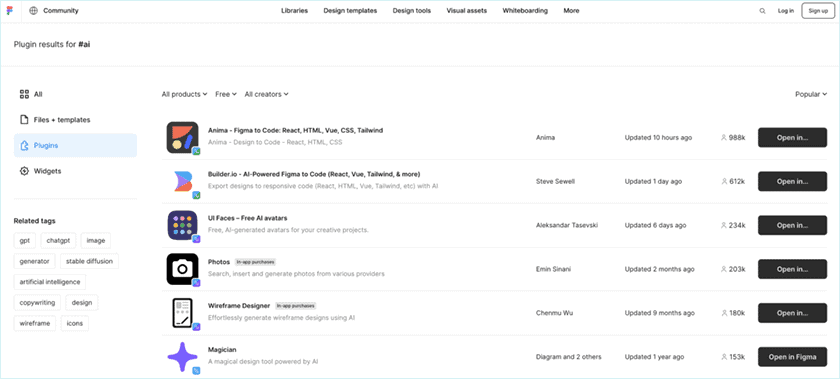Select the stable diffusion tag
The height and width of the screenshot is (379, 840).
89,262
